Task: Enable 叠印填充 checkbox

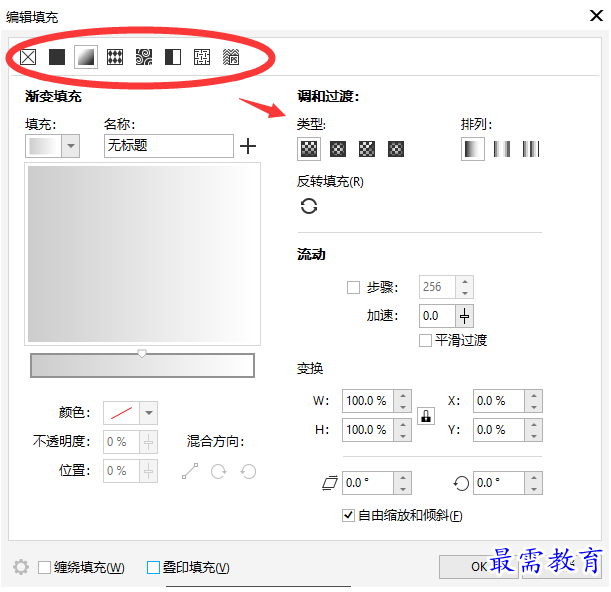Action: [153, 567]
